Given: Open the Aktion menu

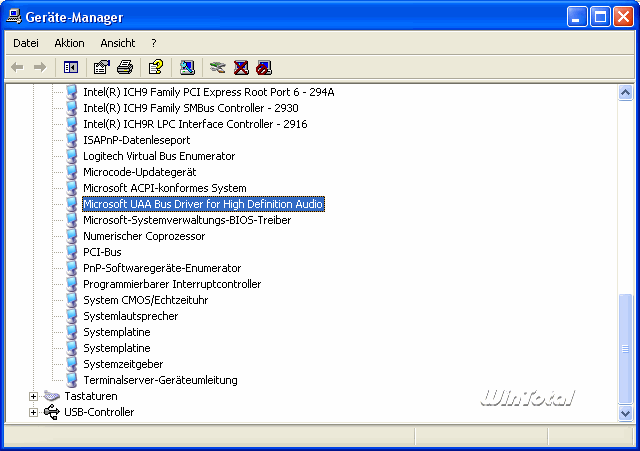Looking at the screenshot, I should pos(69,43).
